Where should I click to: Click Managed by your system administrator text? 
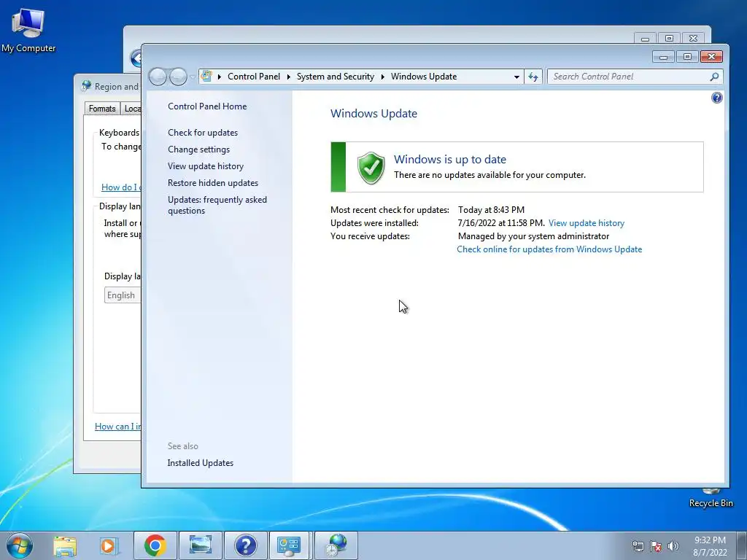pyautogui.click(x=533, y=236)
